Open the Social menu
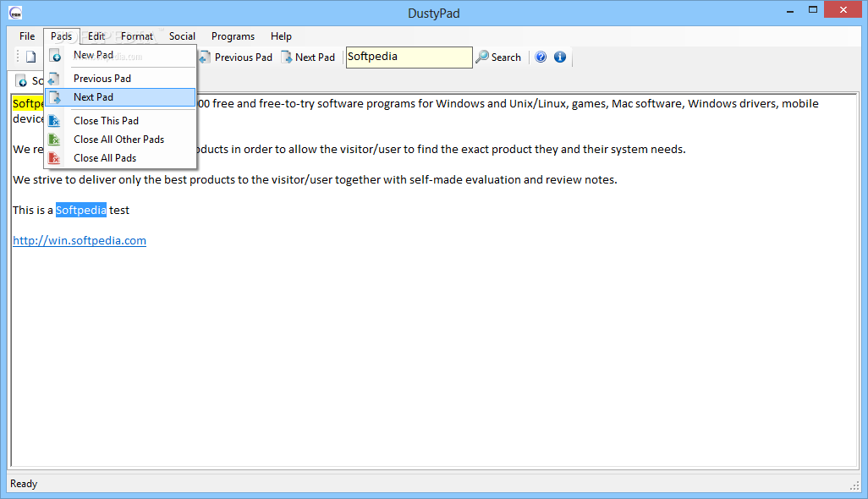Image resolution: width=868 pixels, height=499 pixels. pyautogui.click(x=182, y=36)
